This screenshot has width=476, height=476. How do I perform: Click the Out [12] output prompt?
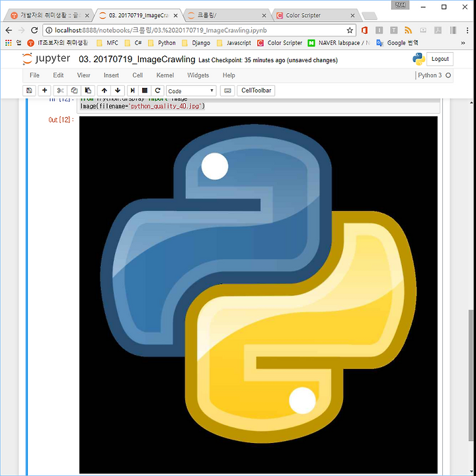(x=61, y=120)
